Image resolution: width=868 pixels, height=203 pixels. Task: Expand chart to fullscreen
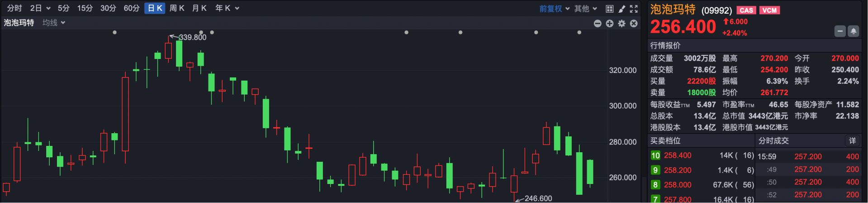634,9
